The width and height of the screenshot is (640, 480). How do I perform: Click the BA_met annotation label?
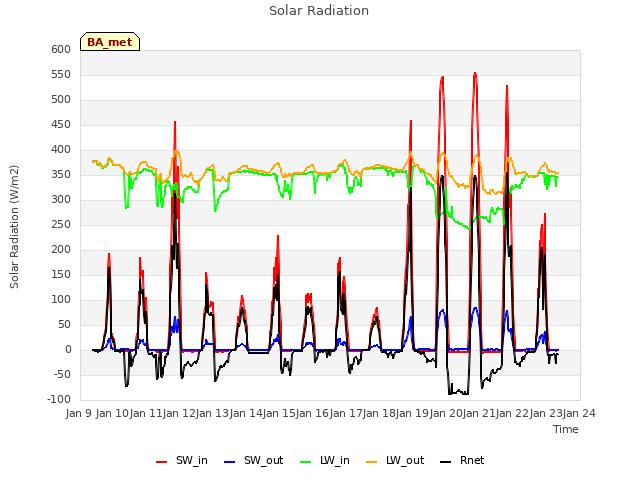pos(110,42)
